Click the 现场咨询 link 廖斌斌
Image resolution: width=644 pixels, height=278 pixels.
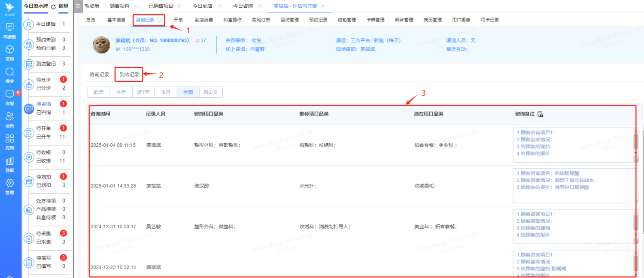(367, 48)
